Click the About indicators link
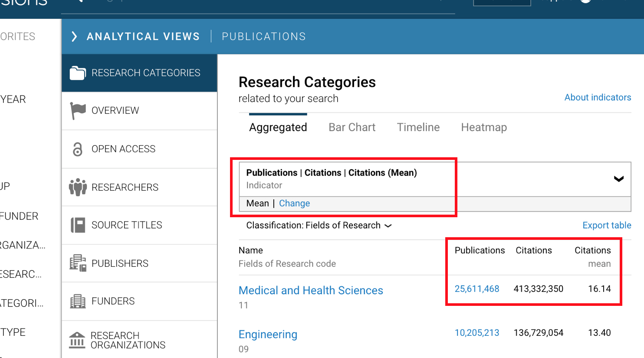 click(x=598, y=97)
